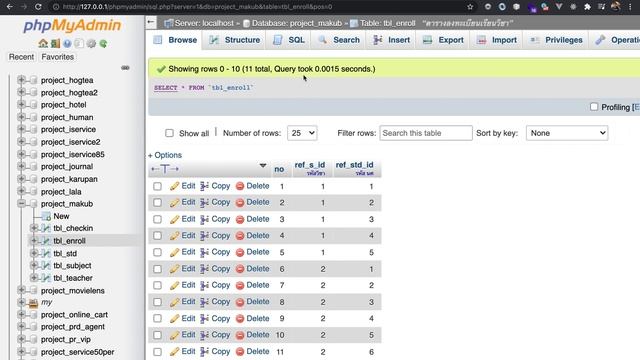
Task: Expand project_hogtea database node
Action: [x=21, y=80]
